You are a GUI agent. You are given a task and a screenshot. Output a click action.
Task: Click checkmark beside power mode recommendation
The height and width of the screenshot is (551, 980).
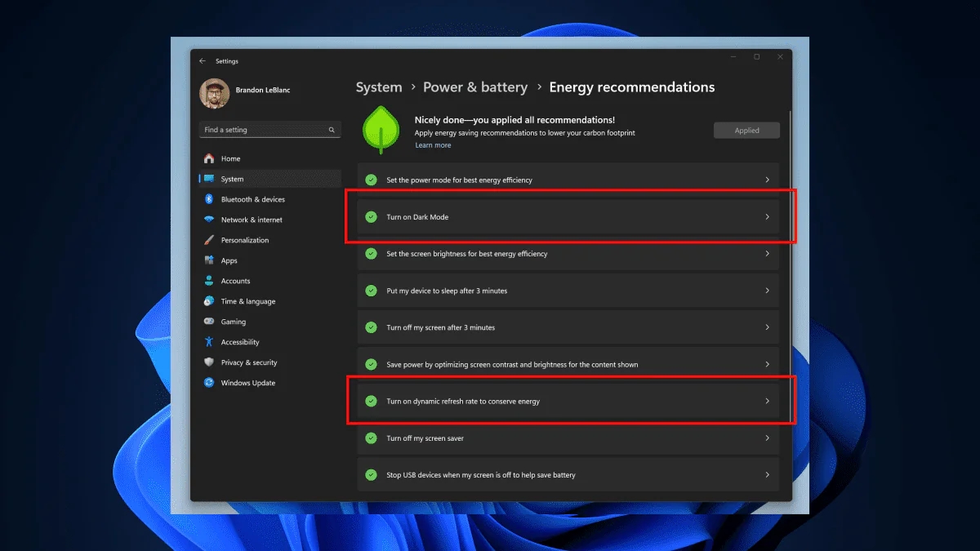point(372,180)
